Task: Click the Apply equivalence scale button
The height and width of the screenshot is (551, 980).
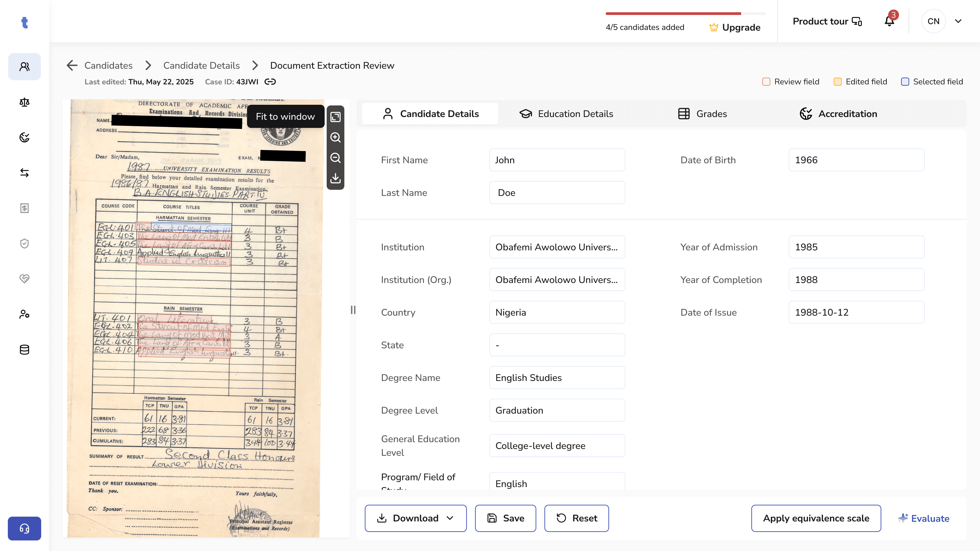Action: tap(816, 518)
